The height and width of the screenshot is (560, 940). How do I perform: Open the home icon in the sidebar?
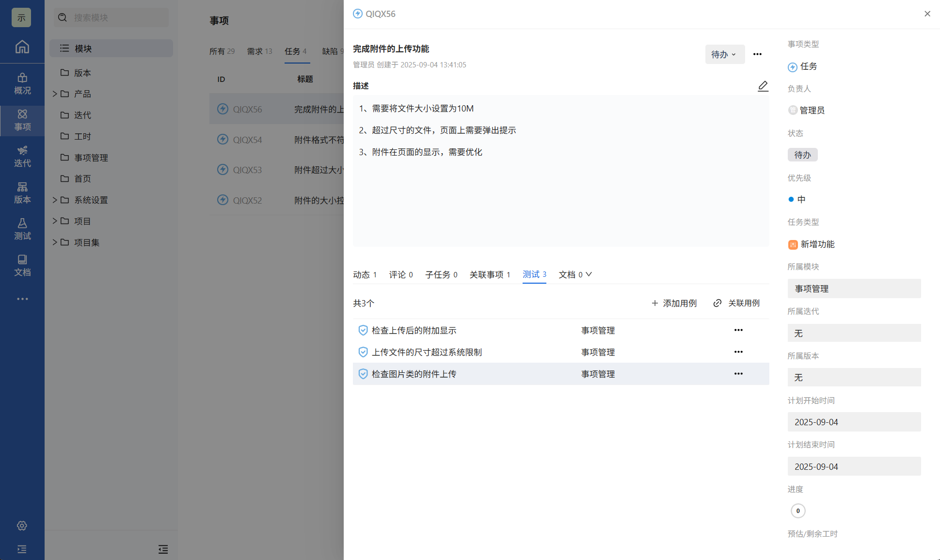(x=22, y=47)
